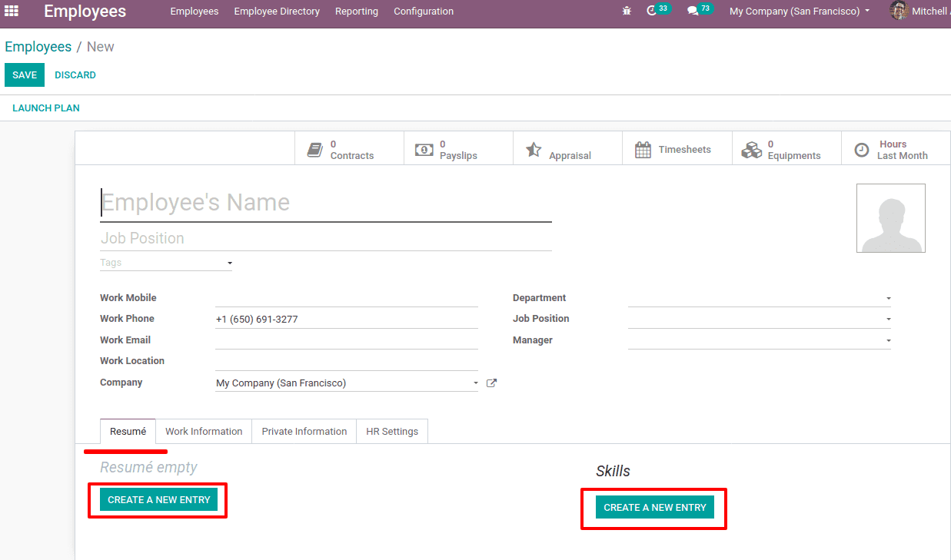Click the Work Location input

(347, 361)
